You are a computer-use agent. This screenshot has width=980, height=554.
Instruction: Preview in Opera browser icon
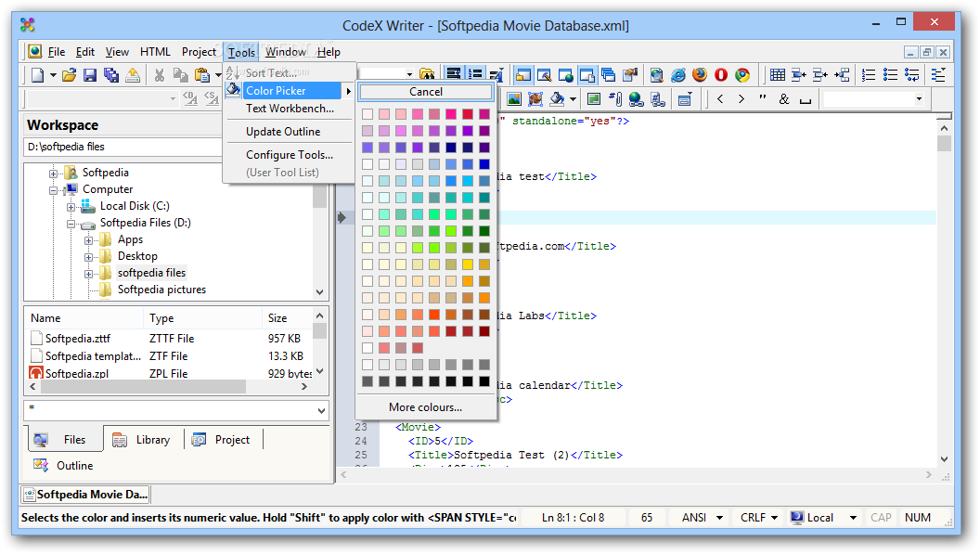721,75
